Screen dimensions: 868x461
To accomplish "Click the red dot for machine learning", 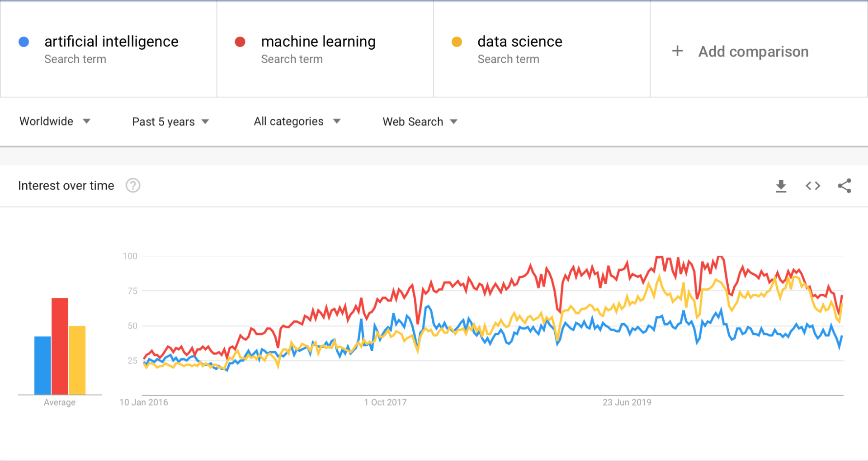I will 240,41.
